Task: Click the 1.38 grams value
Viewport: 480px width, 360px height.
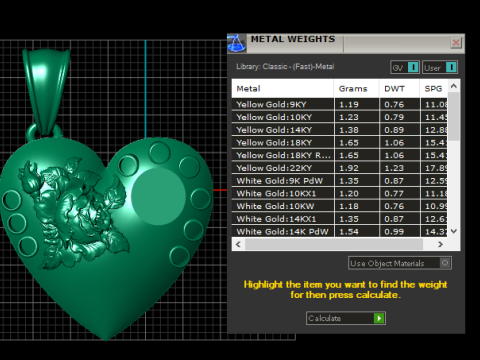Action: pyautogui.click(x=349, y=130)
